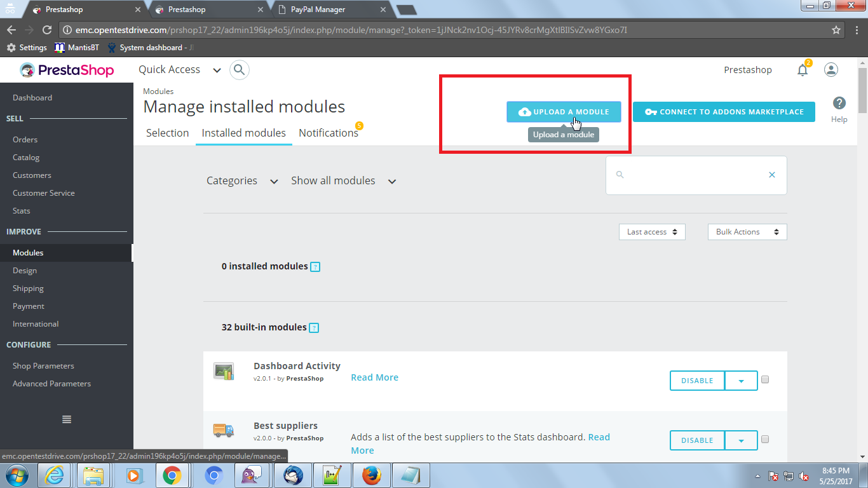Open the Categories dropdown

pyautogui.click(x=242, y=181)
